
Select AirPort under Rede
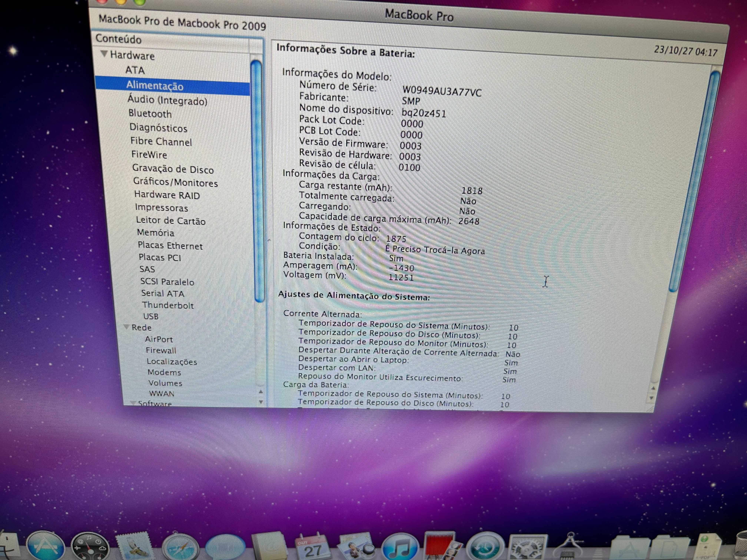159,339
